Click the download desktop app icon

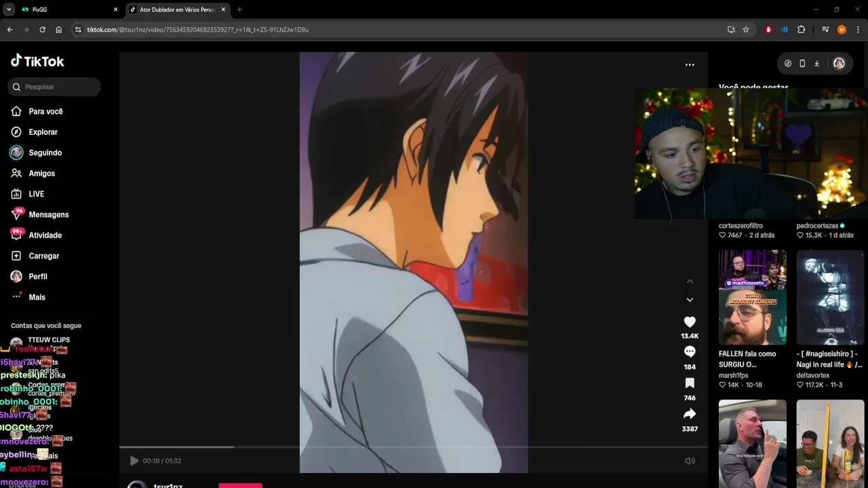pyautogui.click(x=816, y=63)
